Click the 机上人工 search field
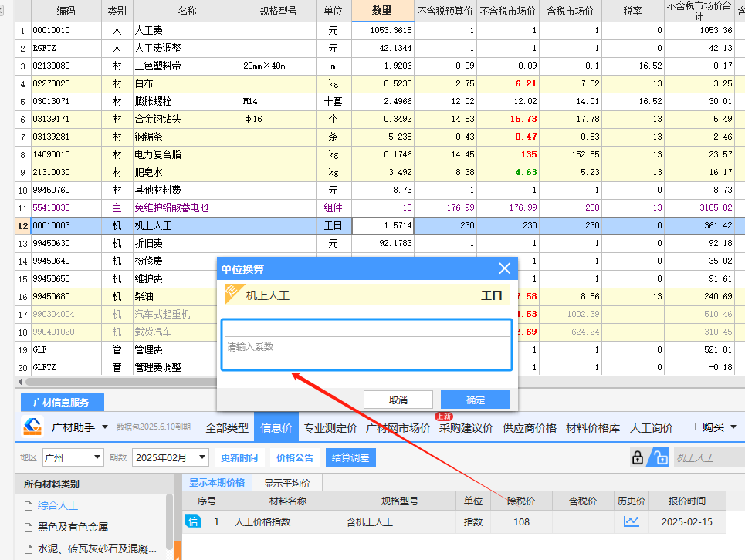The image size is (745, 560). (709, 457)
